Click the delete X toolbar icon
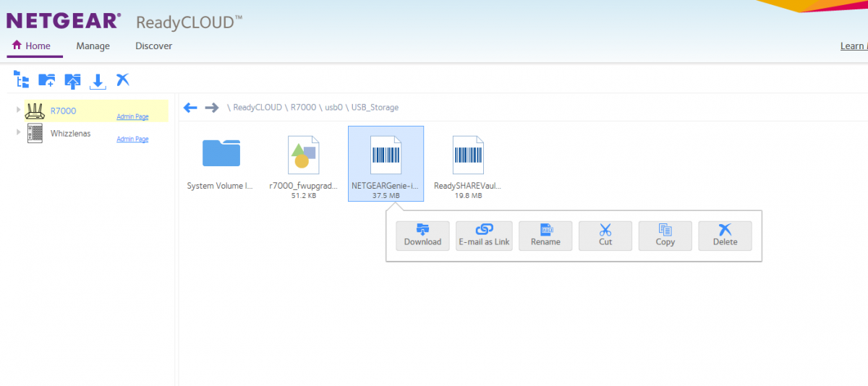The height and width of the screenshot is (386, 868). pyautogui.click(x=123, y=80)
